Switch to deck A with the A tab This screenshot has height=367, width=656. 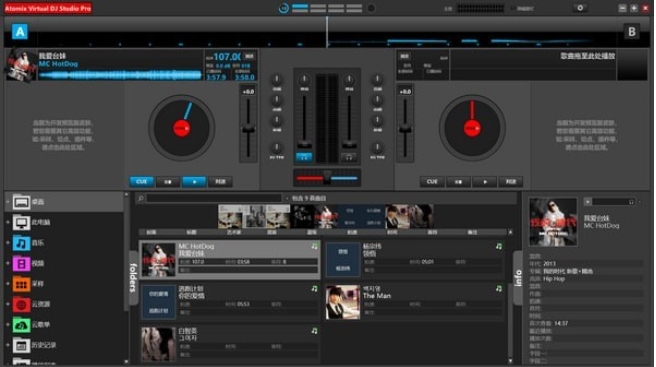pyautogui.click(x=20, y=32)
